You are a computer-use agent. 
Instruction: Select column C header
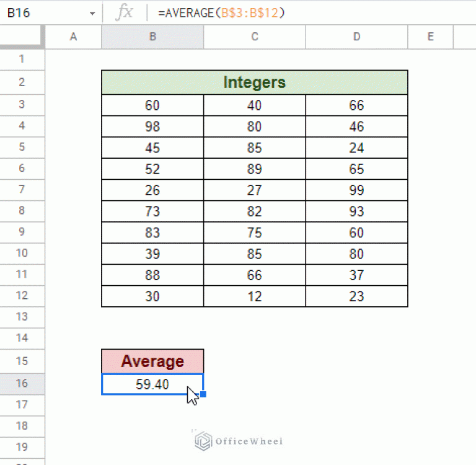(254, 37)
